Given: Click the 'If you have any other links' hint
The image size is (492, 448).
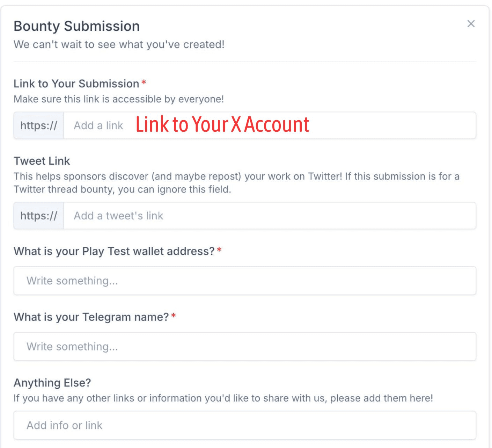Looking at the screenshot, I should [x=223, y=398].
